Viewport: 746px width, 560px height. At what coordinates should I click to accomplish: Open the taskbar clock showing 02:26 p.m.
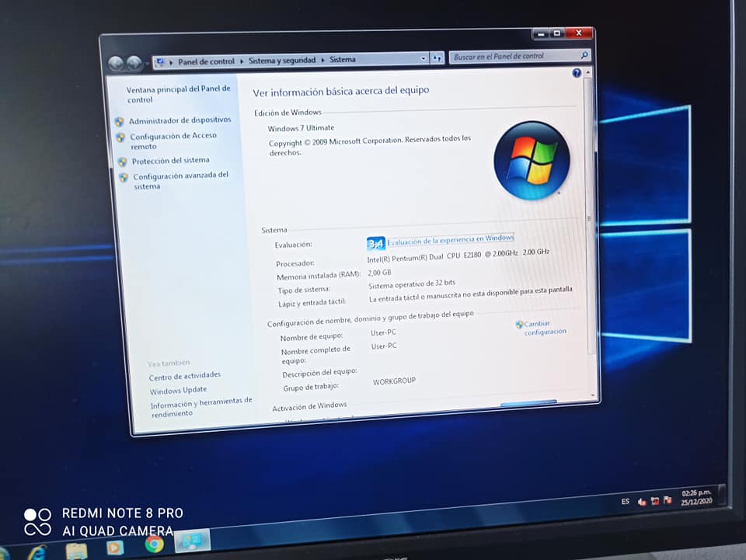(x=696, y=497)
